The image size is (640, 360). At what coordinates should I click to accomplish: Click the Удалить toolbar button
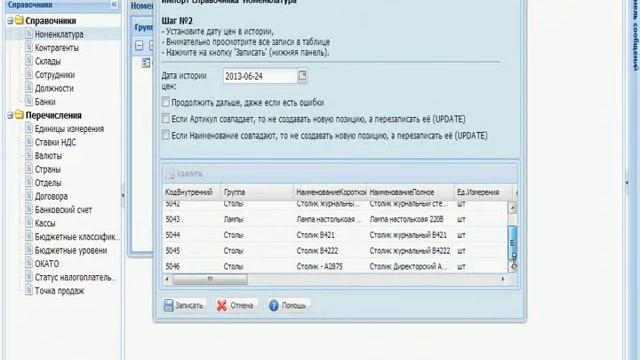(184, 173)
